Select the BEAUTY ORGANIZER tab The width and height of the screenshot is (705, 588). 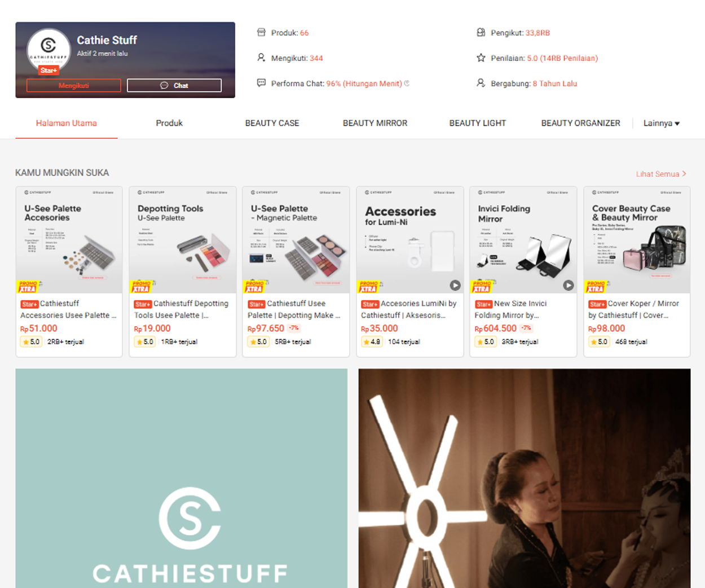pyautogui.click(x=580, y=123)
